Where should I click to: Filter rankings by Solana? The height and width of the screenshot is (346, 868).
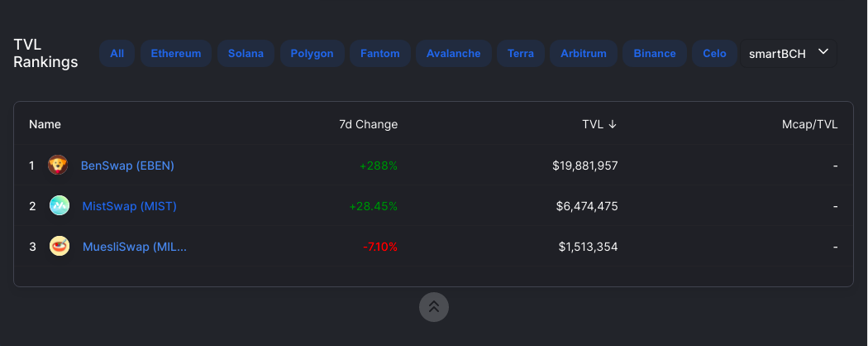[246, 54]
